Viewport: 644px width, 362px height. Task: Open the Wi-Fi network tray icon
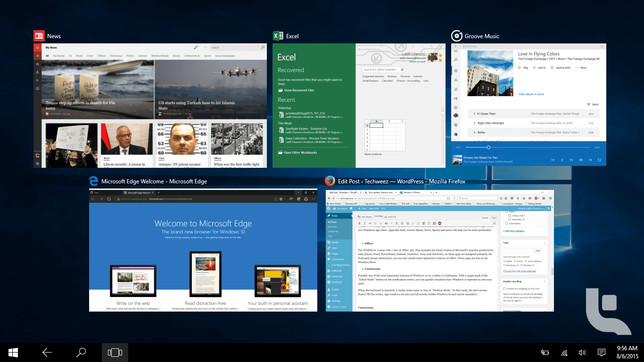point(564,353)
